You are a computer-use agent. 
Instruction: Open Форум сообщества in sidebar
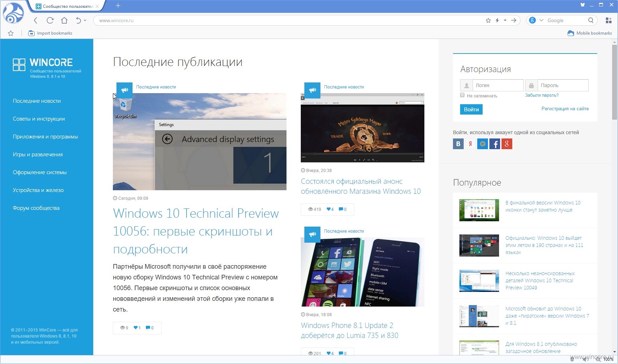pyautogui.click(x=36, y=208)
